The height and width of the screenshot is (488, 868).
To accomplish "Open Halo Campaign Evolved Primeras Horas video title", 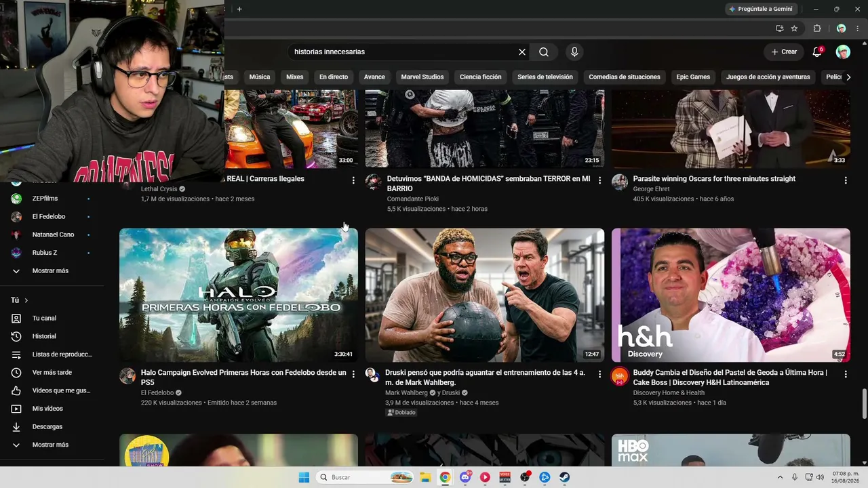I will coord(243,378).
